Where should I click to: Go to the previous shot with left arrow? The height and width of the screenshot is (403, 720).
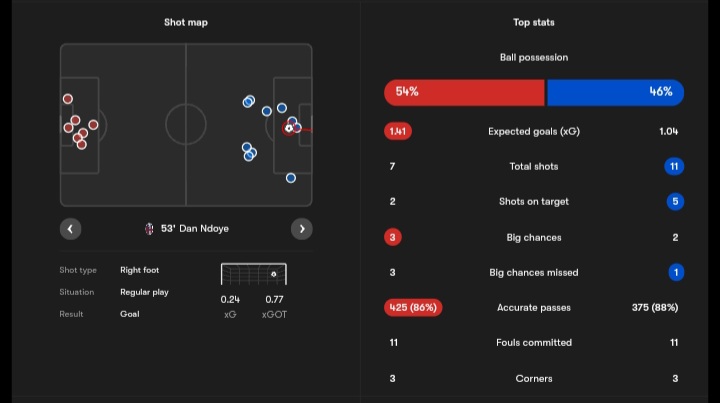(70, 229)
